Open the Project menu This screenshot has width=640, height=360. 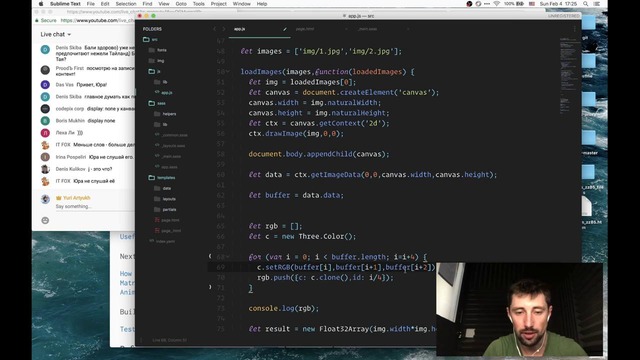218,4
